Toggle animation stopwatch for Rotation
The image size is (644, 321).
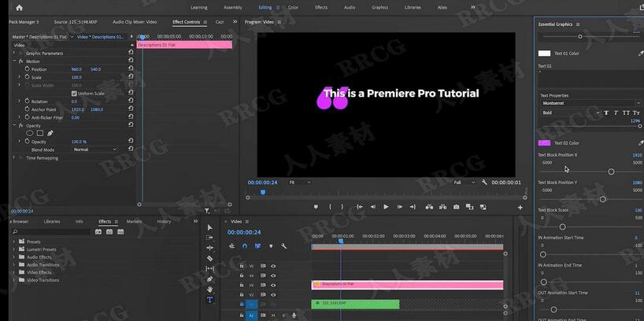(27, 101)
